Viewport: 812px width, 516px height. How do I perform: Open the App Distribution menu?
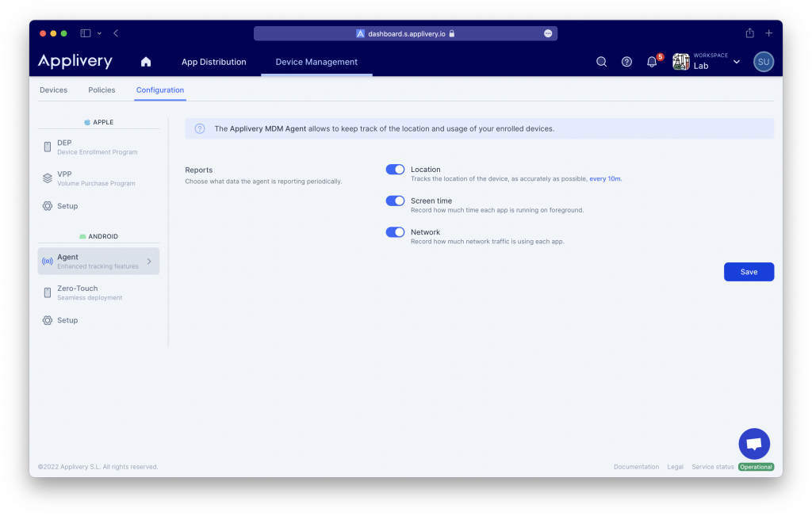point(214,62)
